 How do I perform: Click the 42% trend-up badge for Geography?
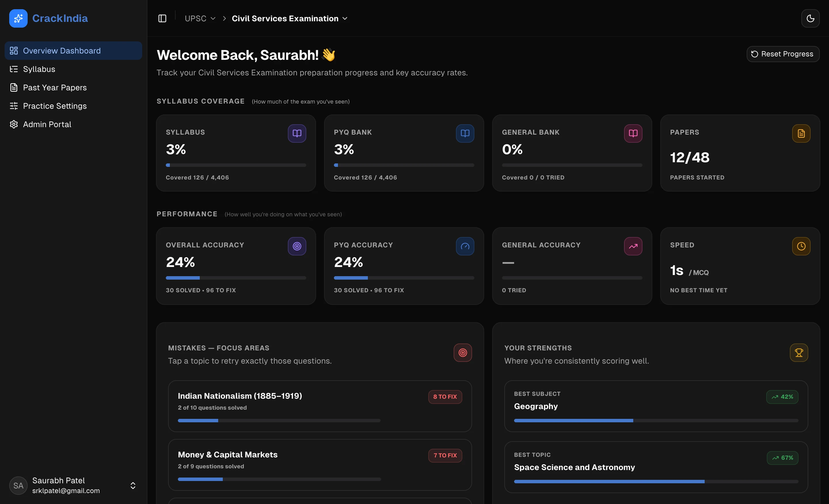pyautogui.click(x=782, y=397)
